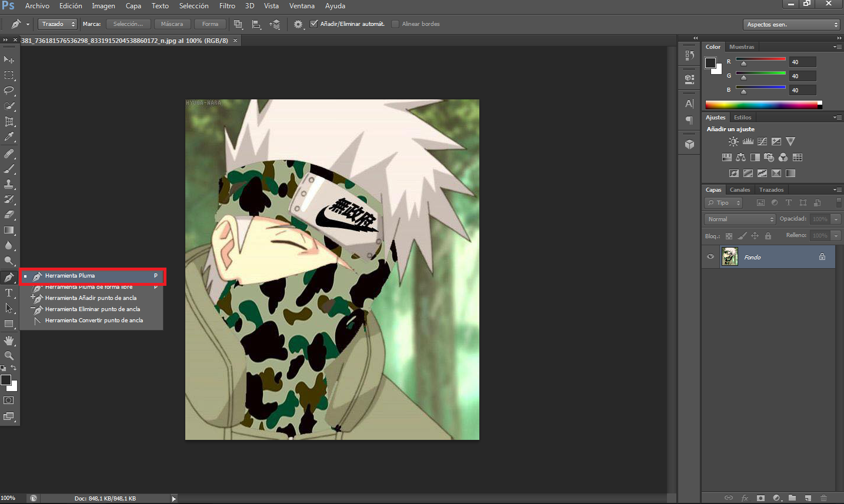Select the Brush tool
The height and width of the screenshot is (504, 844).
[9, 169]
